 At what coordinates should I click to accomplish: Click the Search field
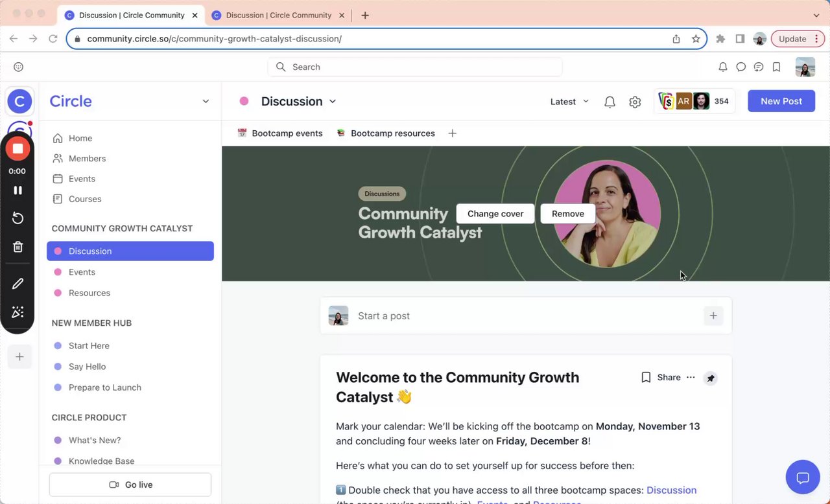point(415,67)
